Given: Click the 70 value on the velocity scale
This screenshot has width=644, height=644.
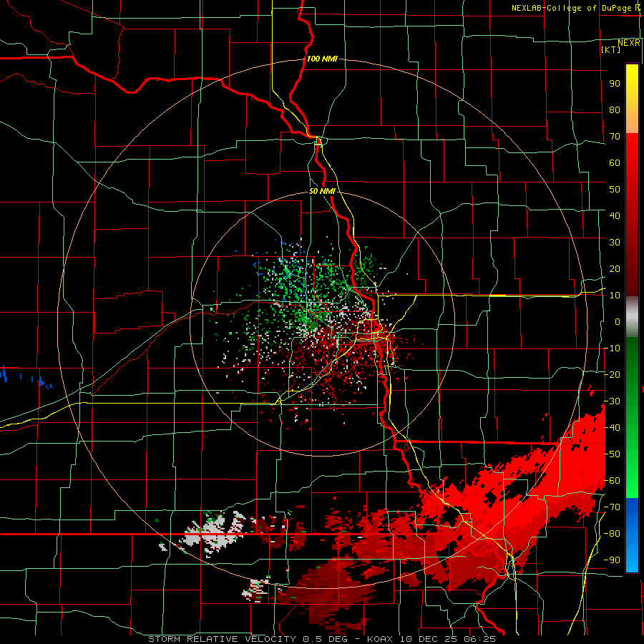Looking at the screenshot, I should click(615, 137).
